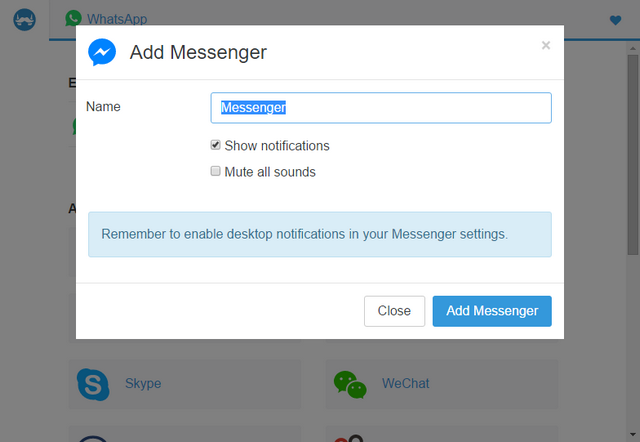Click the vertical scrollbar thumb
This screenshot has height=442, width=640.
click(x=633, y=155)
